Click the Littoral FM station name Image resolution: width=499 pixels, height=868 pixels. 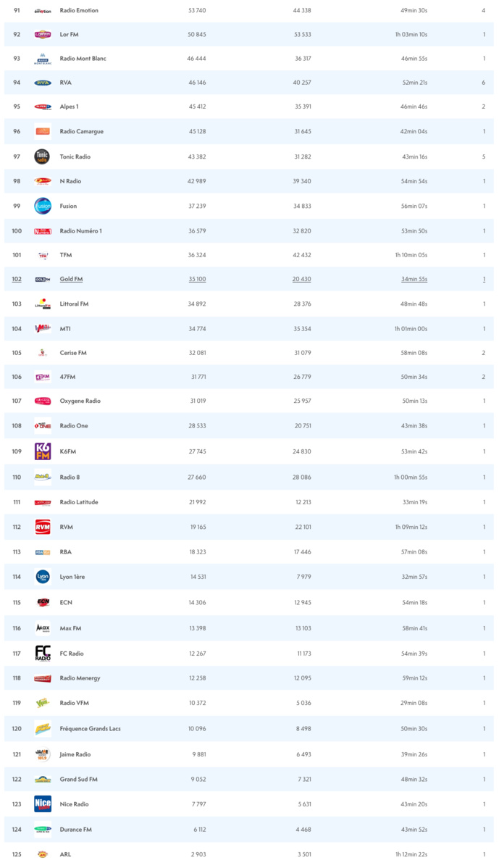(x=74, y=304)
